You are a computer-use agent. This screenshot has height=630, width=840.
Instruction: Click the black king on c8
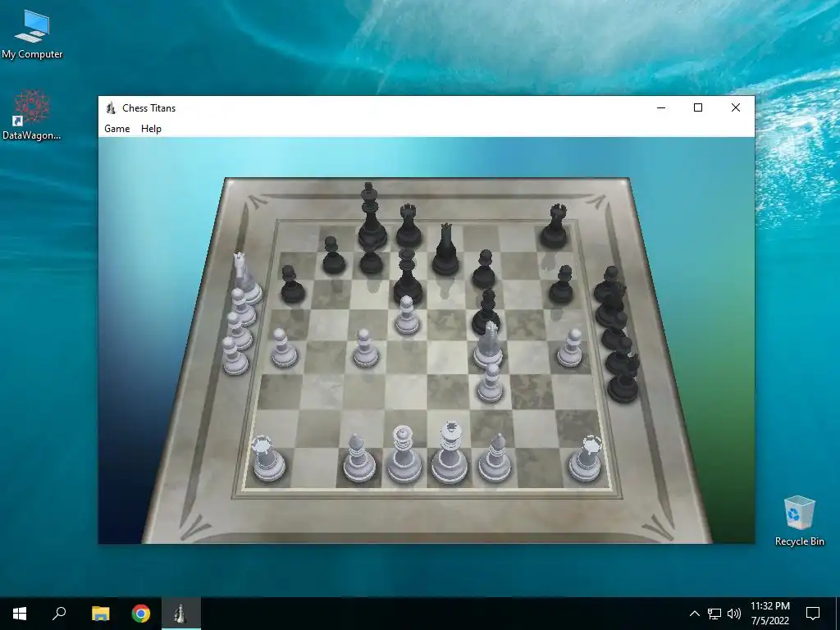click(x=372, y=217)
